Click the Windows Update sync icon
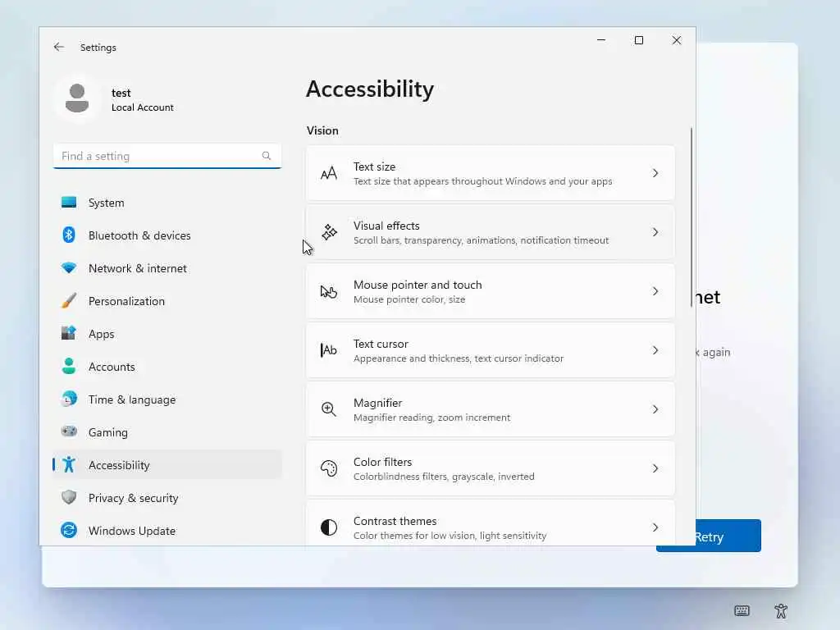840x630 pixels. (x=69, y=530)
